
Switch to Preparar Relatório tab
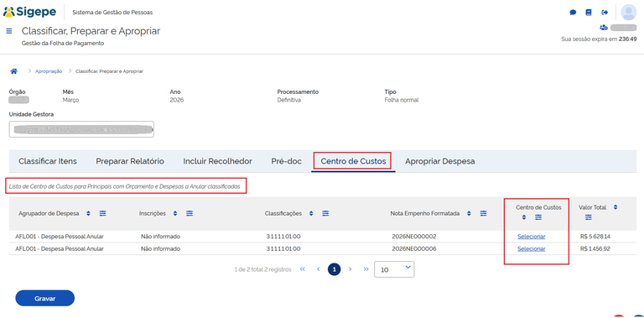[130, 161]
